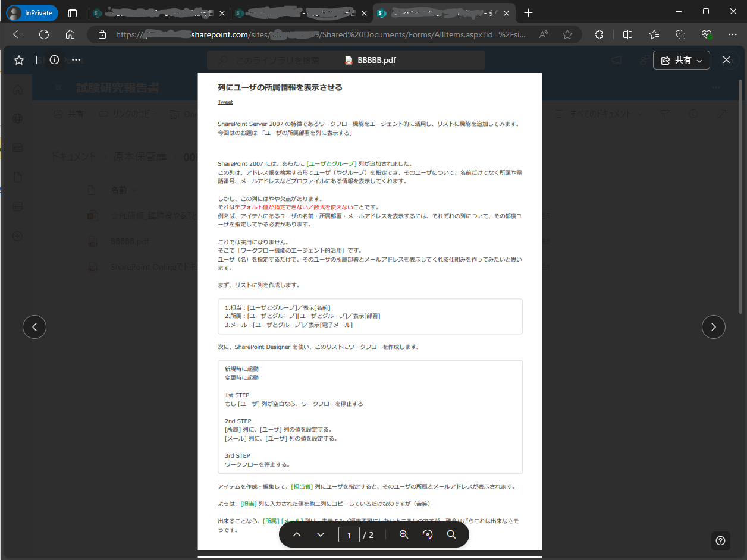Open Collections in the Edge toolbar

tap(680, 34)
